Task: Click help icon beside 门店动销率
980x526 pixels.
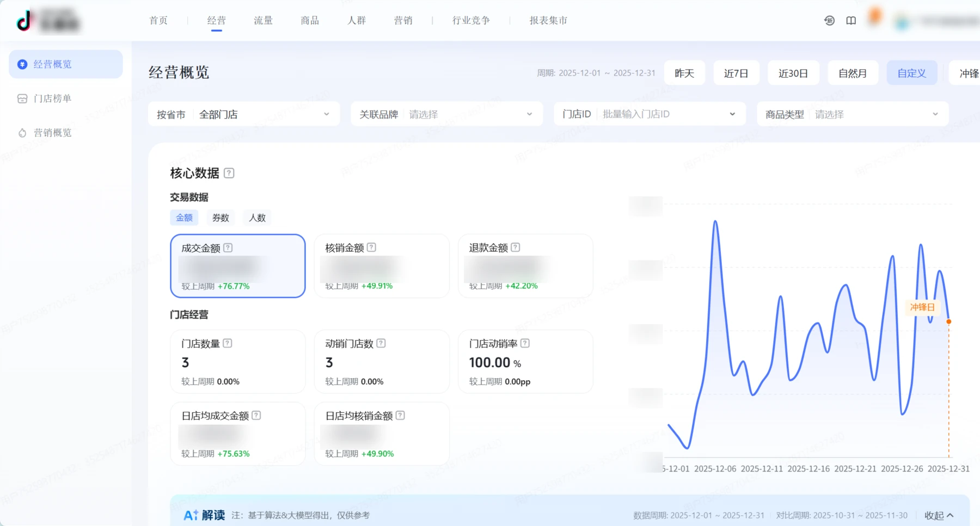Action: [x=525, y=343]
